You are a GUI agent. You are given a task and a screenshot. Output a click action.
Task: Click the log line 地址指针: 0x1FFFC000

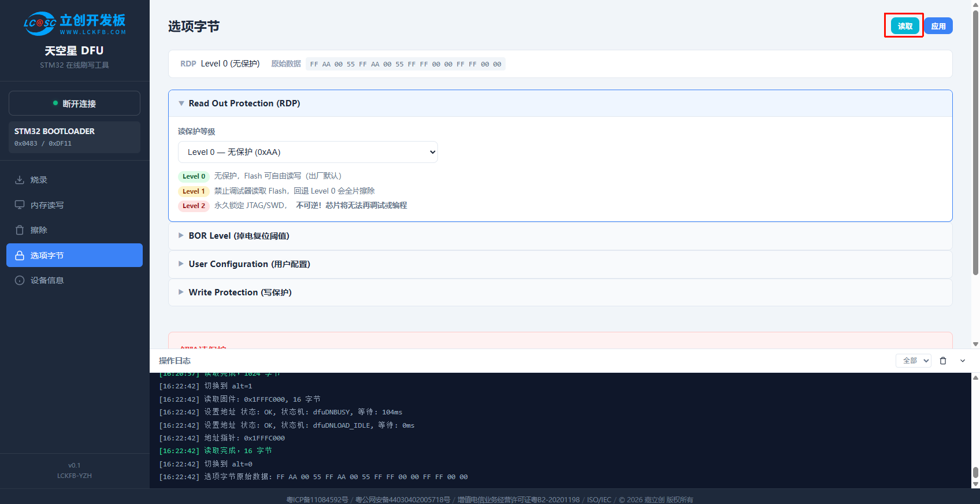coord(222,438)
